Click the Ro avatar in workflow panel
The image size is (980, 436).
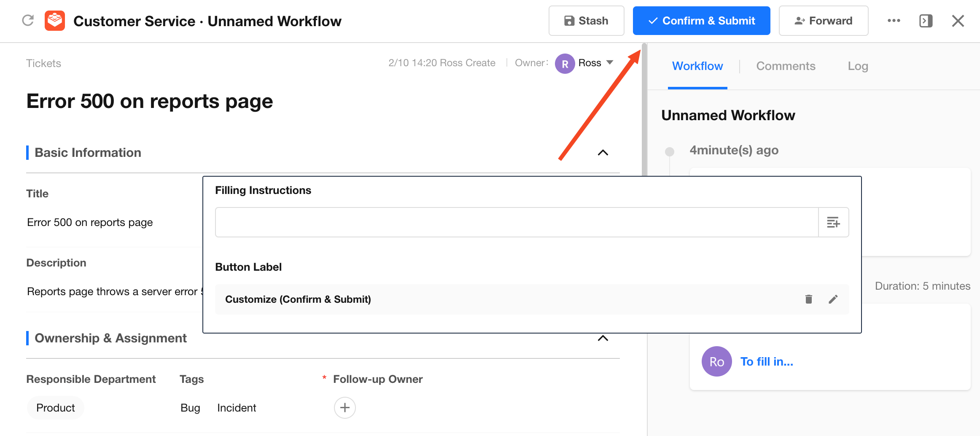pos(716,361)
